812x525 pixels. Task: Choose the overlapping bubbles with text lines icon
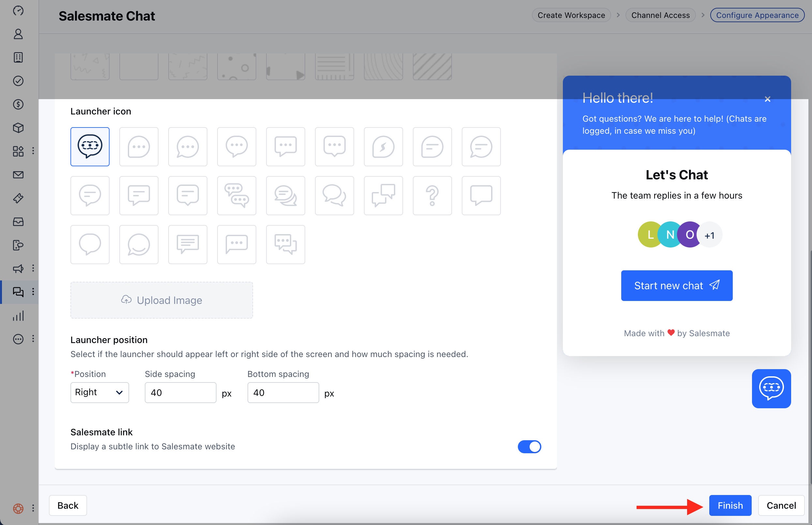[x=286, y=196]
